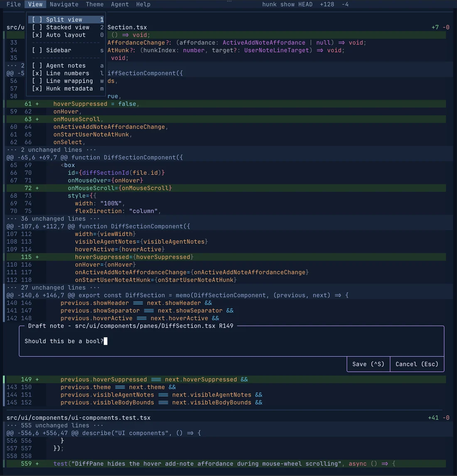Enable the Split view option
The image size is (457, 476).
66,20
